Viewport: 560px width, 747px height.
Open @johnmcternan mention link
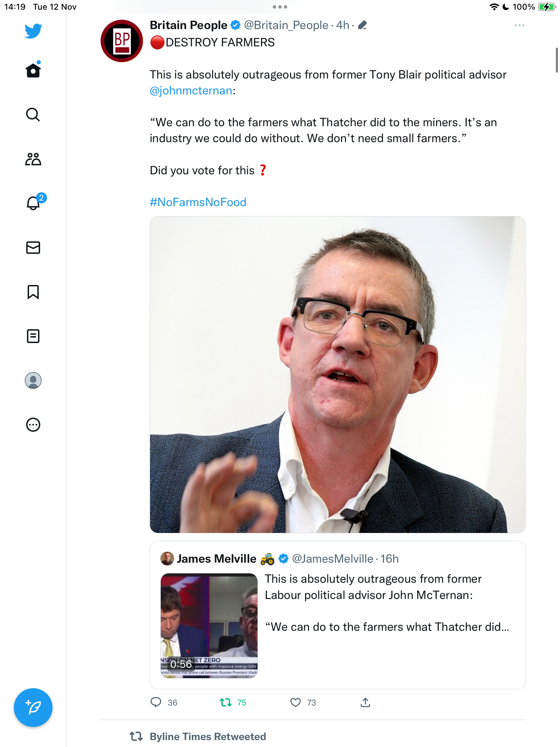tap(191, 91)
